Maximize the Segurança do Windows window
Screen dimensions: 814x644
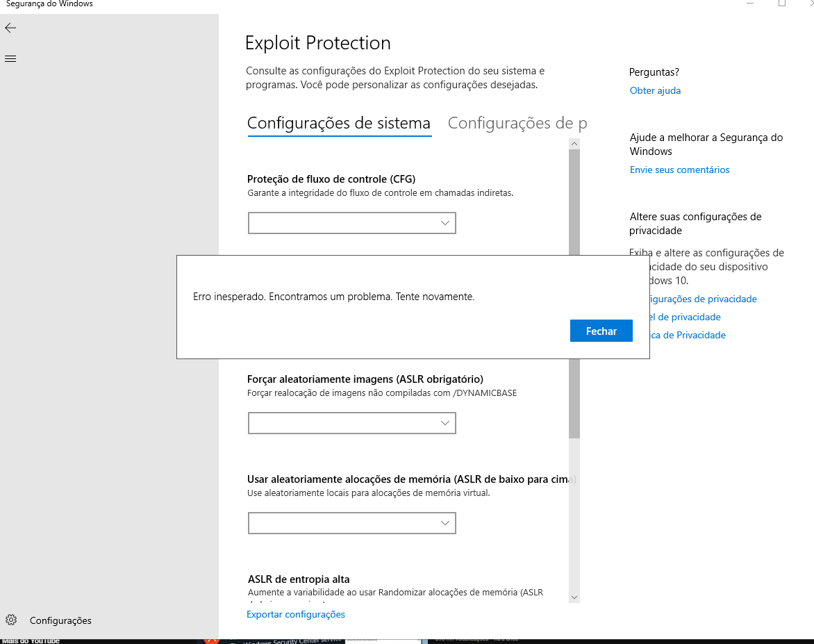pos(782,3)
